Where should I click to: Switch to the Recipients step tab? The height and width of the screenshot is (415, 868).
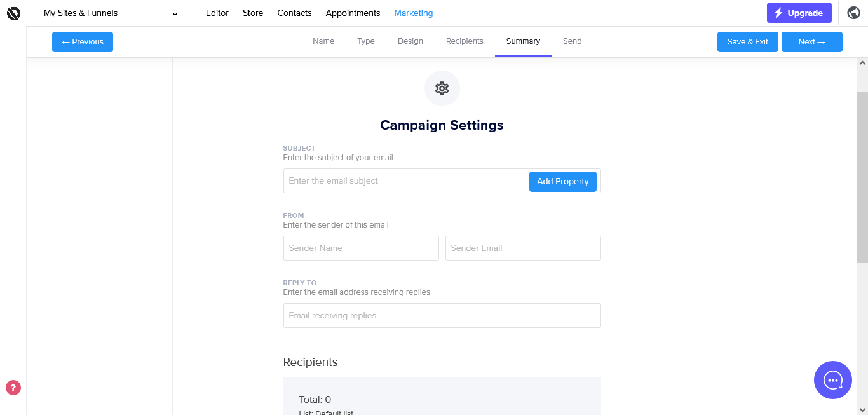pos(465,41)
